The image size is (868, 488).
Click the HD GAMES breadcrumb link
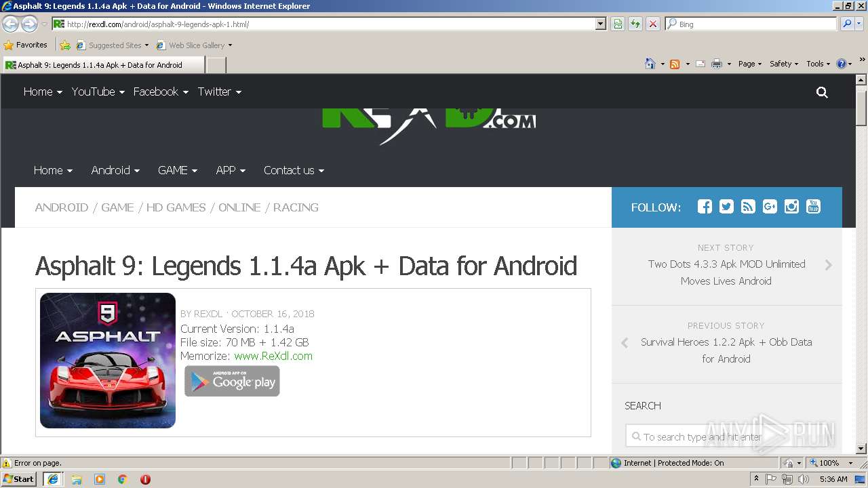[x=176, y=207]
